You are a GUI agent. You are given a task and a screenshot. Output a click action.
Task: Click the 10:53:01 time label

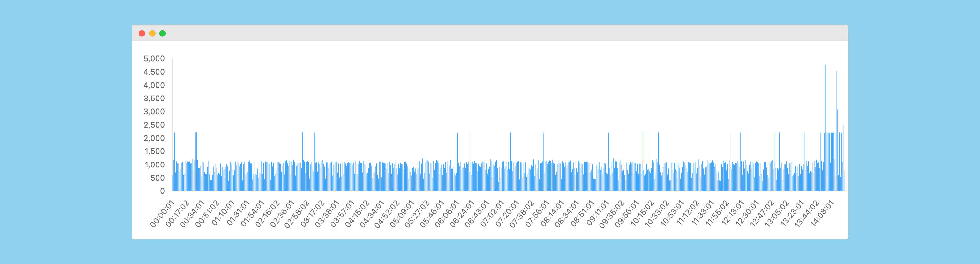672,213
